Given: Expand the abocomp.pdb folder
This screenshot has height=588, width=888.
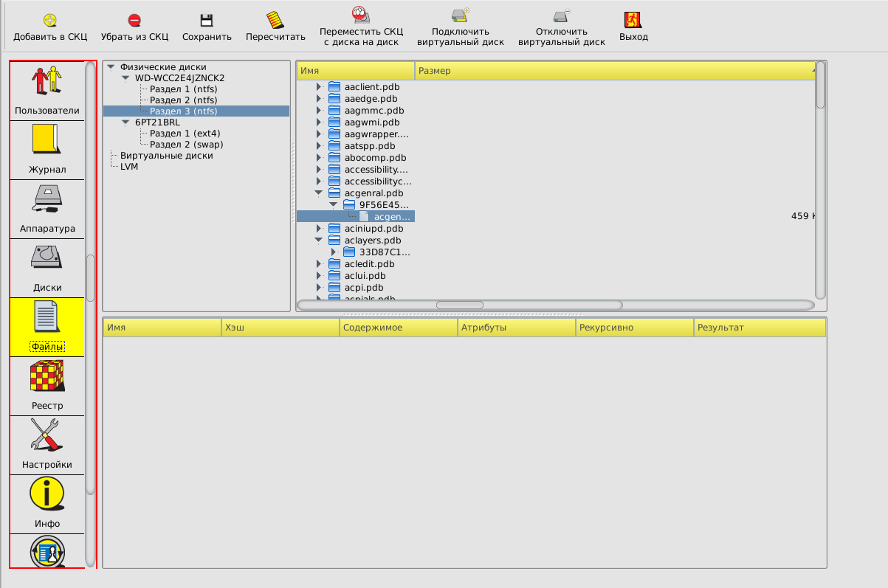Looking at the screenshot, I should coord(319,157).
